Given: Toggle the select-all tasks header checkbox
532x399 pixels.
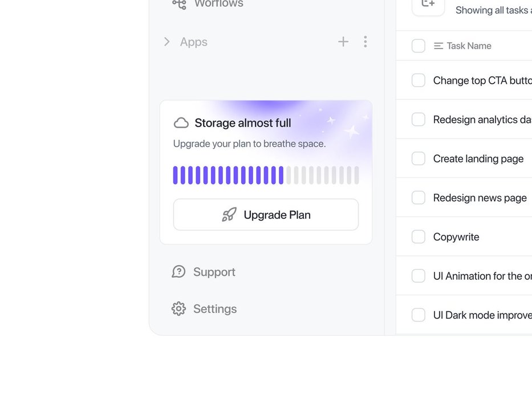Looking at the screenshot, I should tap(419, 46).
